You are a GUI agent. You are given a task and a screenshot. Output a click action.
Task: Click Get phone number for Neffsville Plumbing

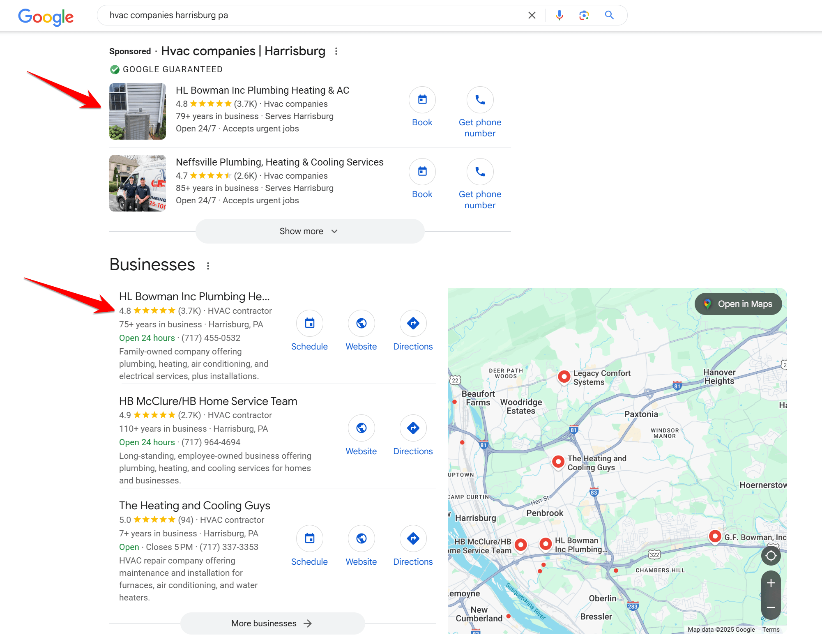click(480, 200)
